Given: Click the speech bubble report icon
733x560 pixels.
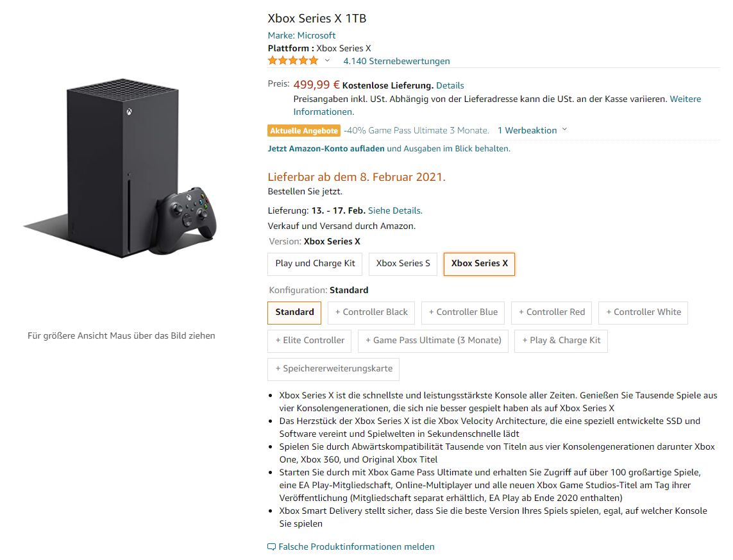Looking at the screenshot, I should (272, 547).
